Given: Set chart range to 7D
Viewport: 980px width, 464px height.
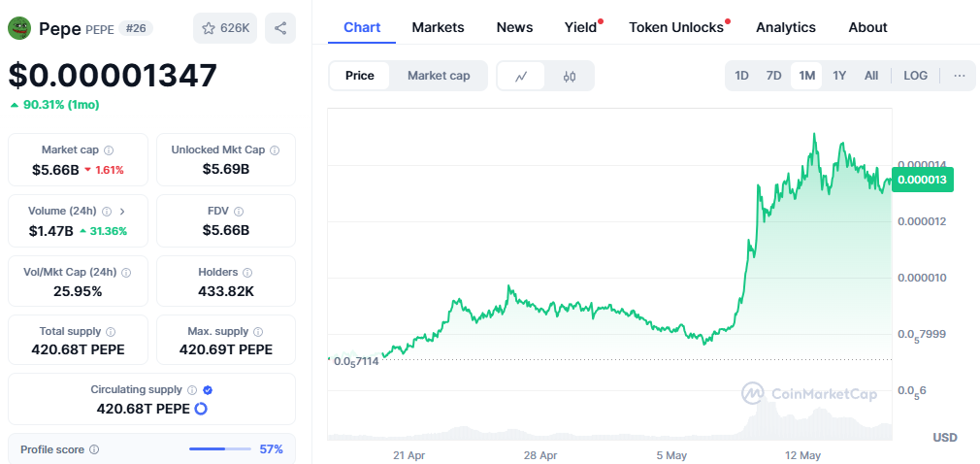Looking at the screenshot, I should (x=773, y=76).
